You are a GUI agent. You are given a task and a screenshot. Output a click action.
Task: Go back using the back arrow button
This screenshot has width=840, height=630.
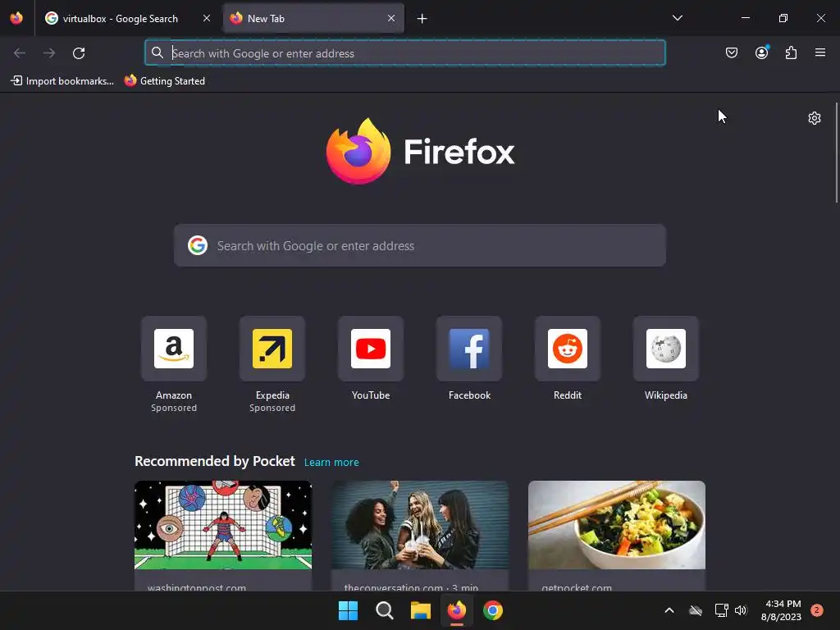pyautogui.click(x=20, y=53)
